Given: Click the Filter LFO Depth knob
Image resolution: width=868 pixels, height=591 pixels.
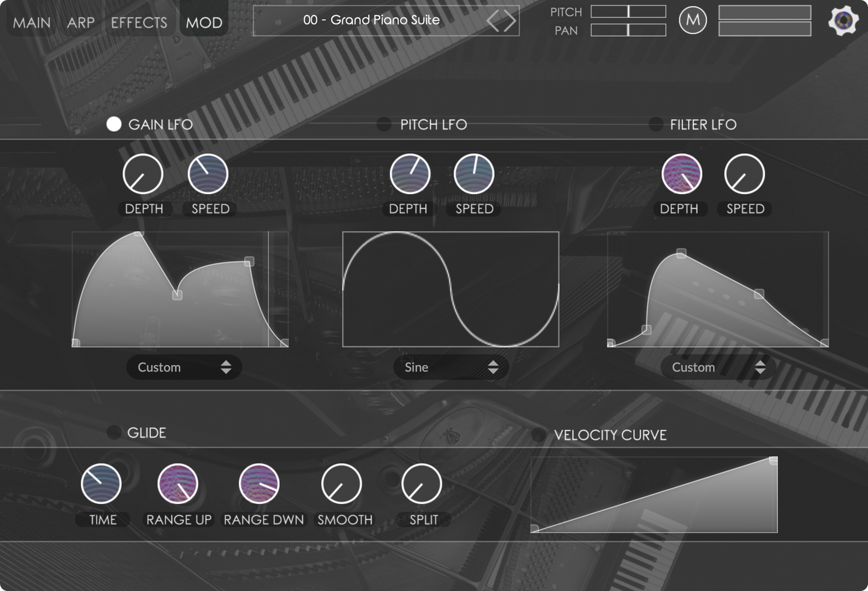Looking at the screenshot, I should [681, 174].
